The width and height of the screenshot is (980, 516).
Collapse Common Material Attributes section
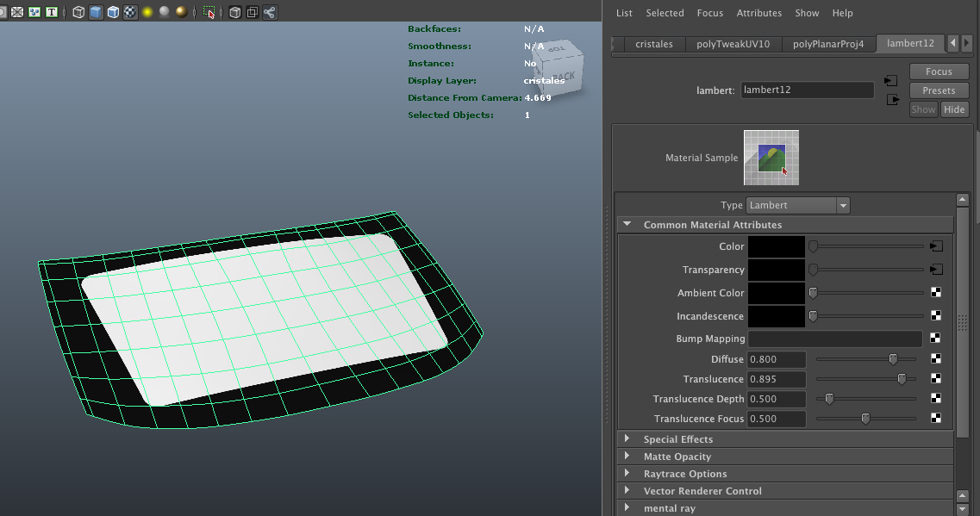627,225
